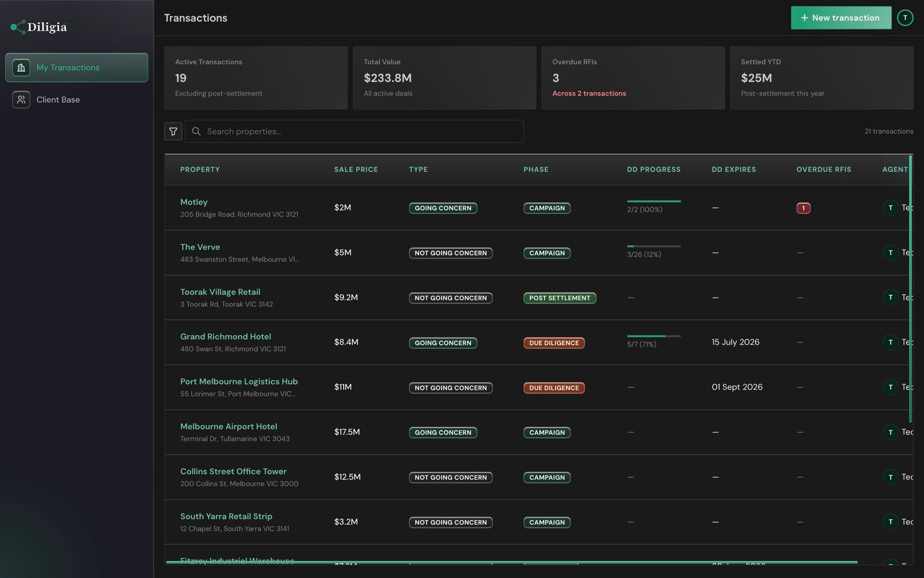The width and height of the screenshot is (924, 578).
Task: Open the Motley transaction
Action: click(x=193, y=202)
